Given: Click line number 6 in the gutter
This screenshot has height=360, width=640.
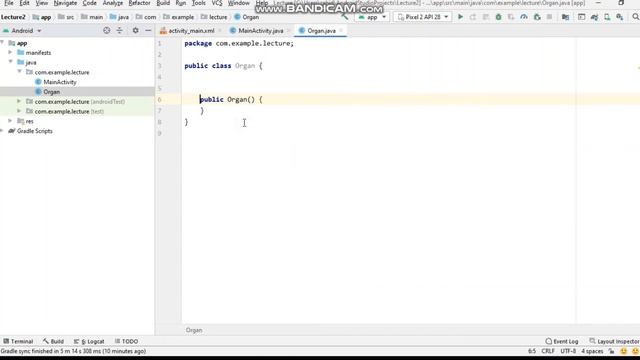Looking at the screenshot, I should tap(160, 100).
